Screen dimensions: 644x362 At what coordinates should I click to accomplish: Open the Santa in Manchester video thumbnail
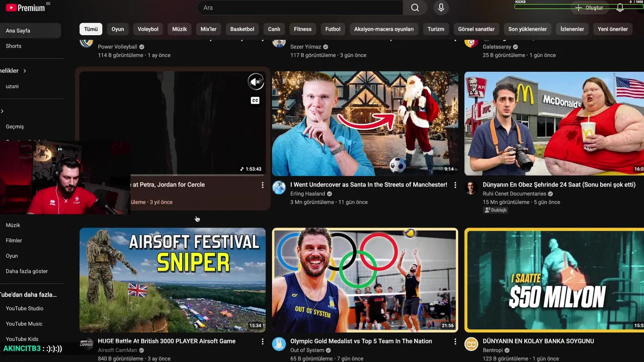click(365, 123)
